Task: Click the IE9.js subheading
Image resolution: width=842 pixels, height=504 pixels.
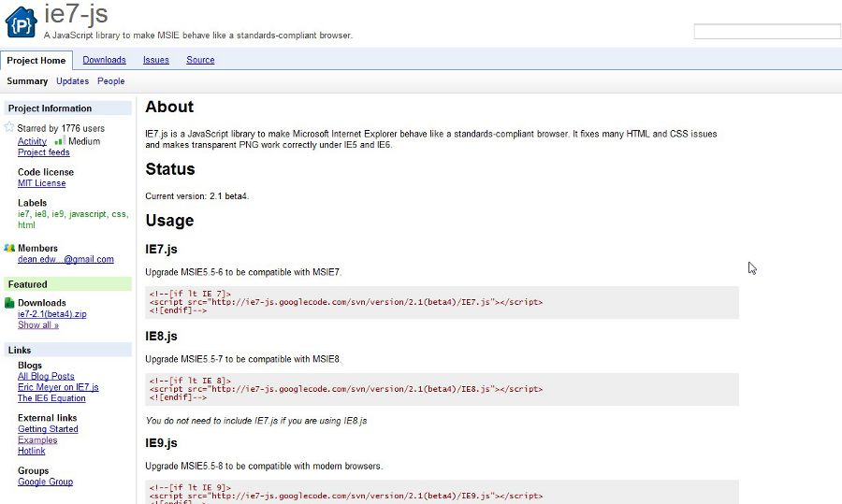Action: (x=161, y=443)
